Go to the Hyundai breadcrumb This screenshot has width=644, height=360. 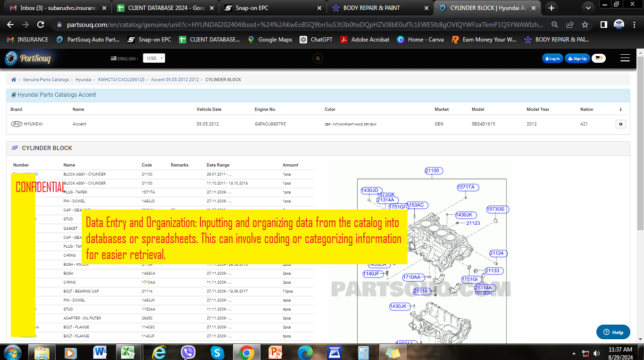(x=84, y=80)
